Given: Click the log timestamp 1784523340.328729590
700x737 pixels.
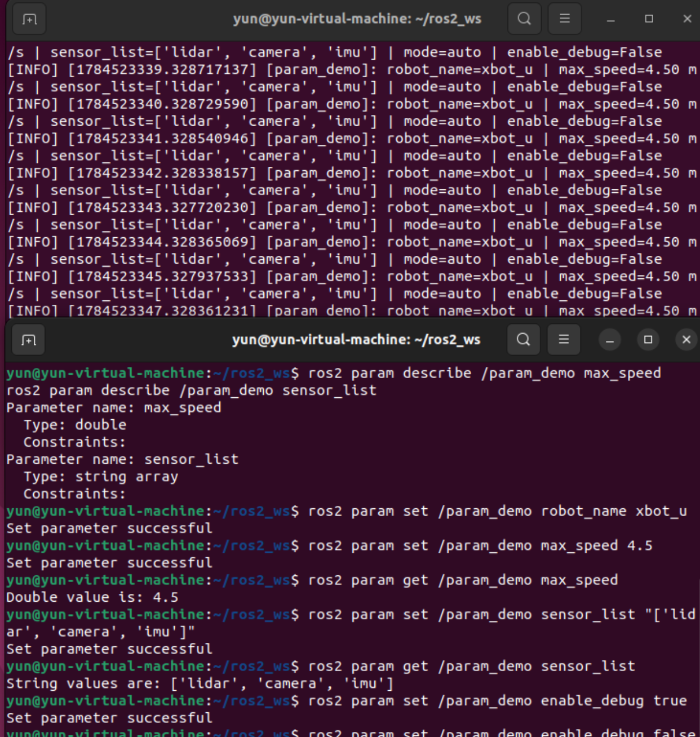Looking at the screenshot, I should (x=162, y=104).
